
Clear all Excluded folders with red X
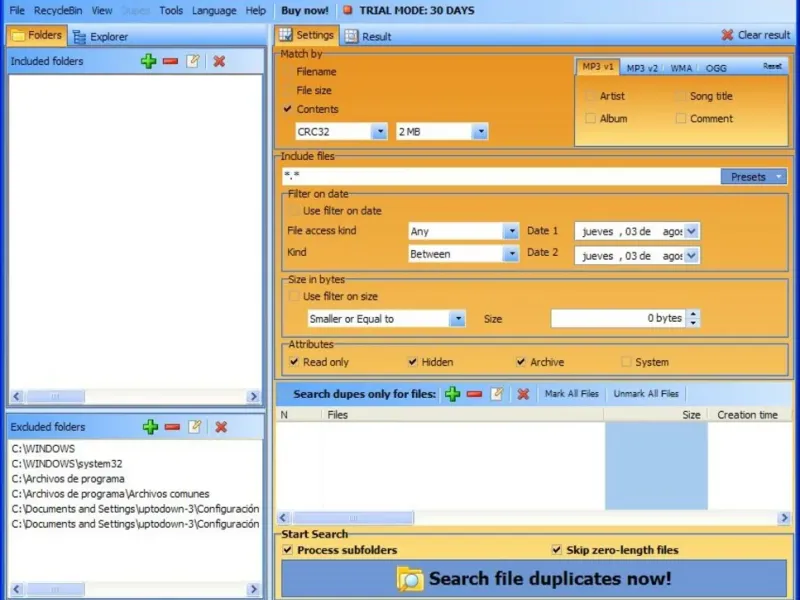[x=221, y=427]
